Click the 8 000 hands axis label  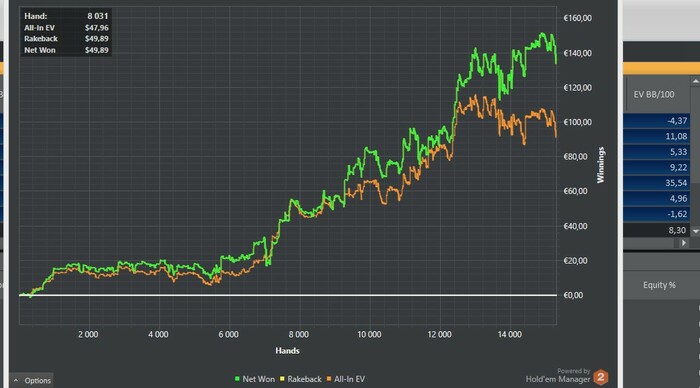pyautogui.click(x=299, y=334)
